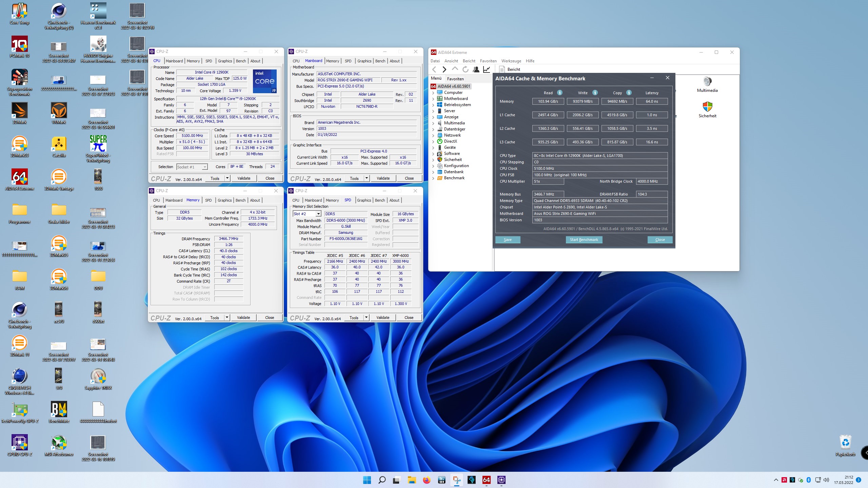The width and height of the screenshot is (868, 488).
Task: Open Screenshot 2022-03-16 101819 file
Action: [x=98, y=448]
